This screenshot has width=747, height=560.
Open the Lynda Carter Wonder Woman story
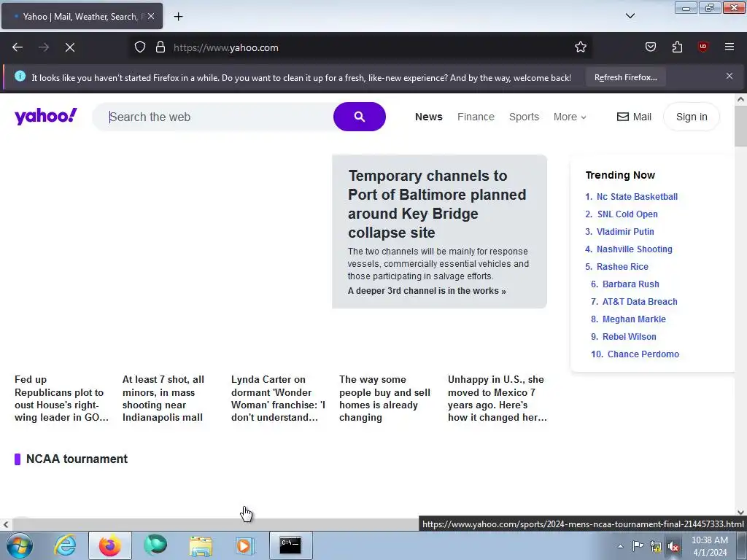278,399
